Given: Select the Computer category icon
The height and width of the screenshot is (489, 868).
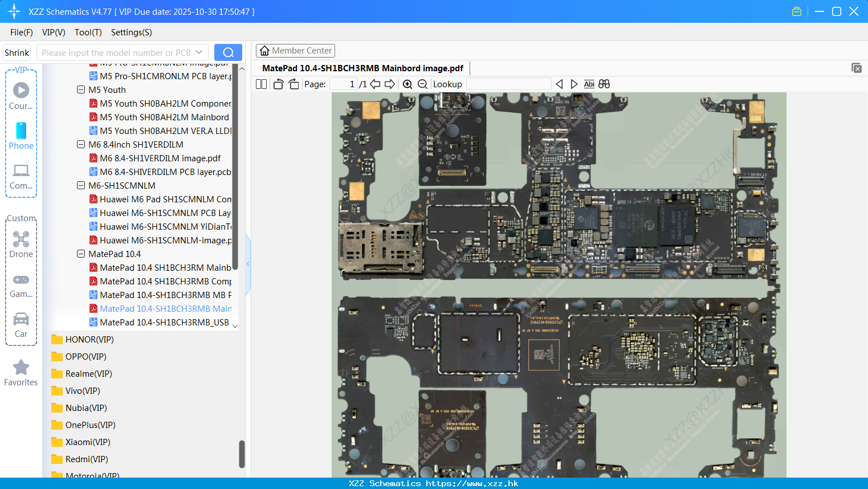Looking at the screenshot, I should (x=21, y=176).
